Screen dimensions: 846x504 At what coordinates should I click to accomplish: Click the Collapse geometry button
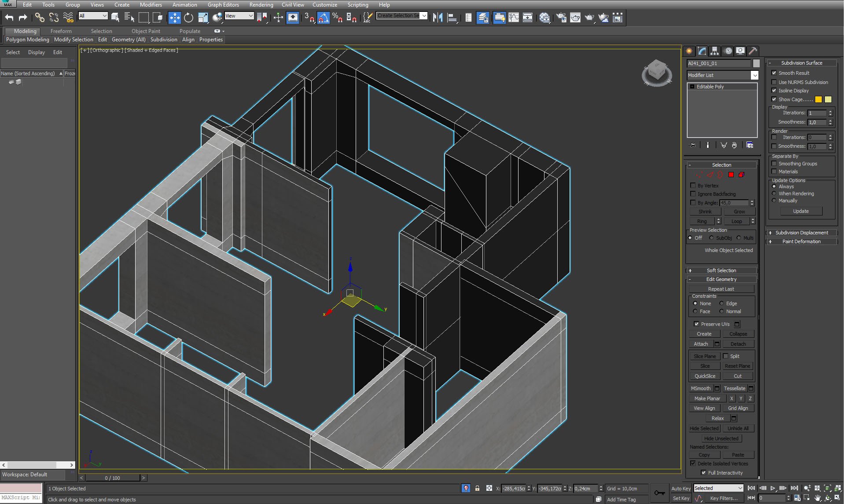pos(738,334)
